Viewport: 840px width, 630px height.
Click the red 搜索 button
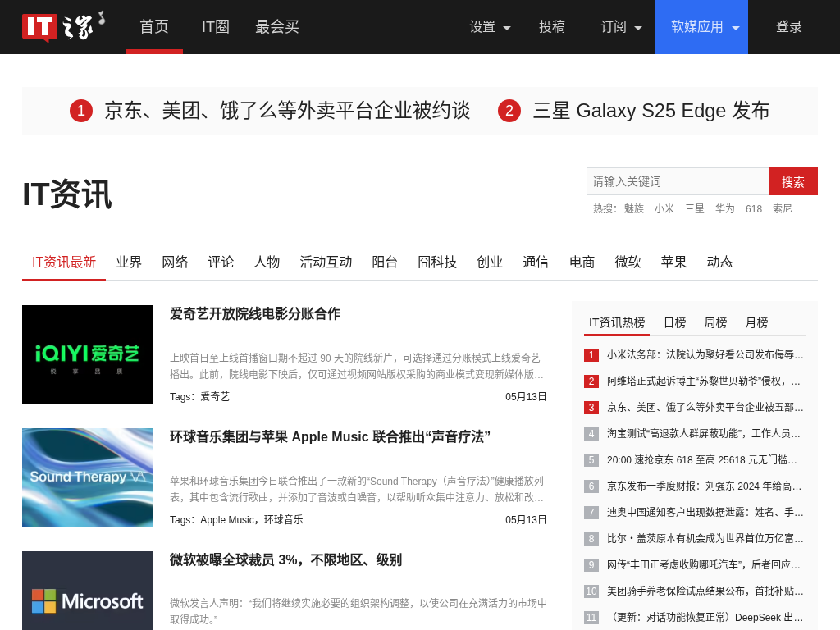point(793,181)
